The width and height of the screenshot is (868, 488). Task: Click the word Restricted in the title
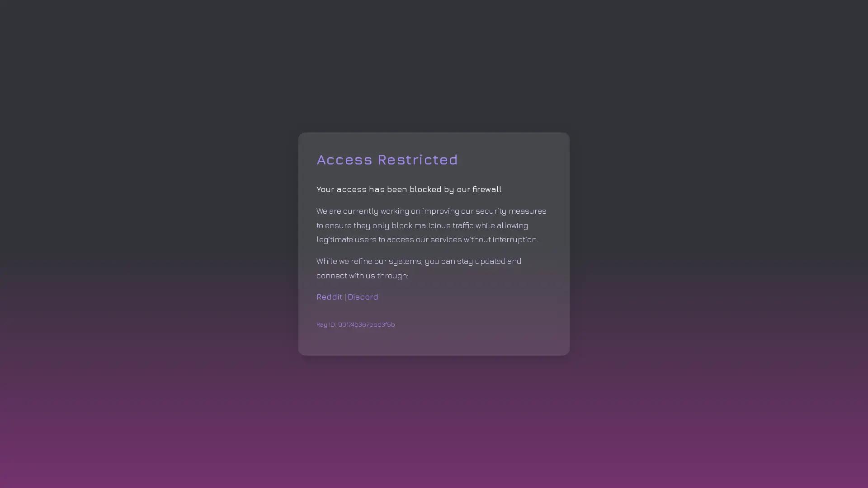point(418,160)
